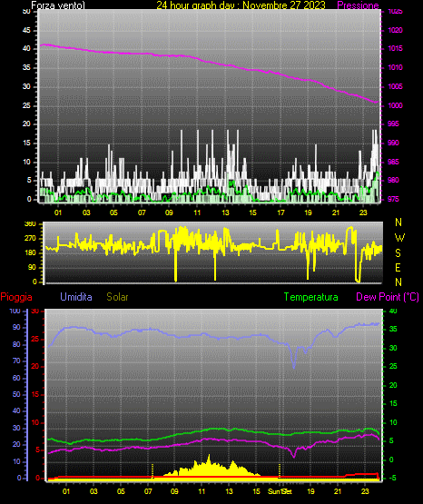Click the 'E' wind direction letter
The width and height of the screenshot is (423, 504).
tap(398, 267)
